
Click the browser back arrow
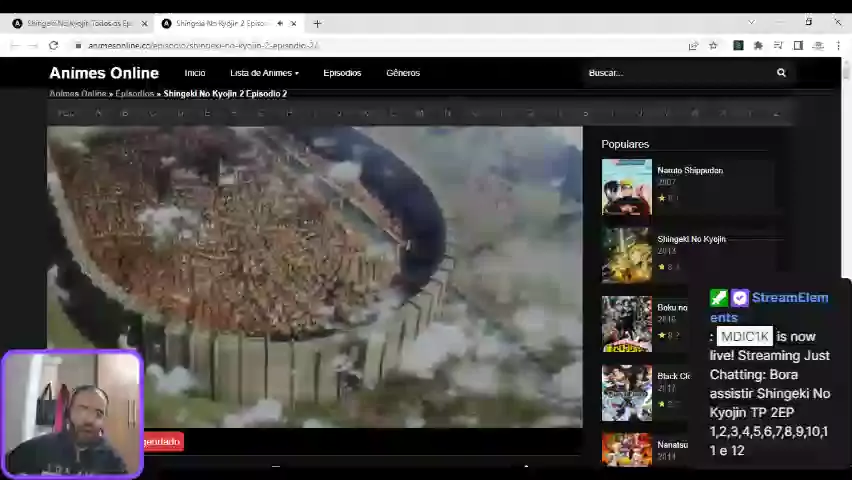coord(15,45)
